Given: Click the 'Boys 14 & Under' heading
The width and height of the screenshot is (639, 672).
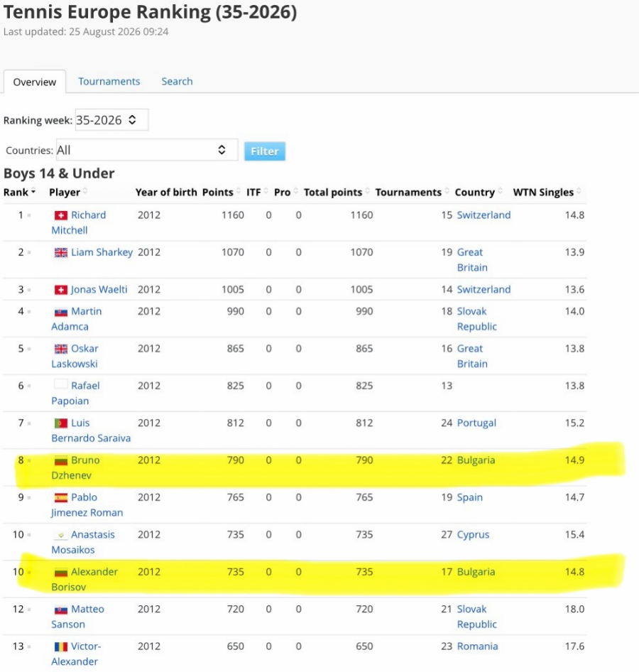Looking at the screenshot, I should (x=59, y=173).
